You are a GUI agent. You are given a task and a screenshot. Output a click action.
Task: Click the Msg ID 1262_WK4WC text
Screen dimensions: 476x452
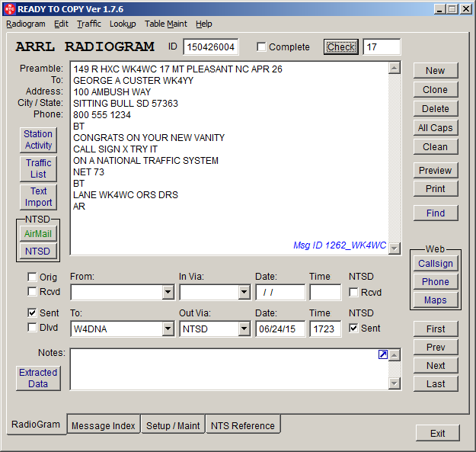point(340,245)
